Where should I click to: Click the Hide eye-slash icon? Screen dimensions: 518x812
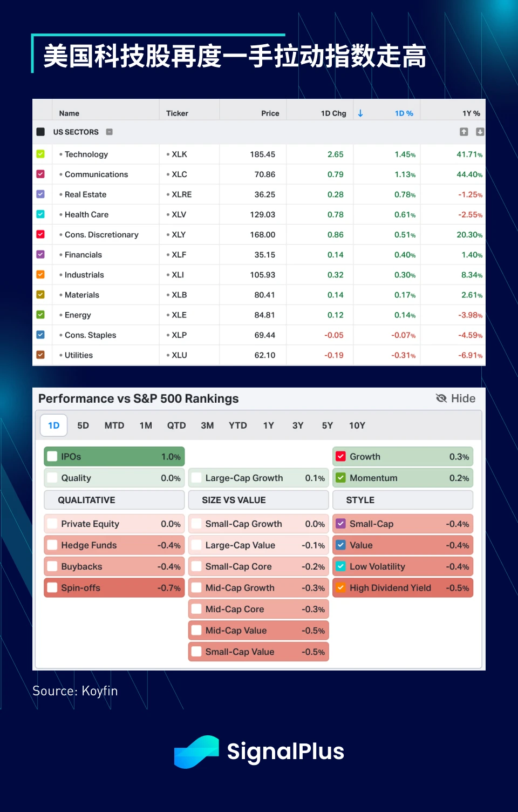[441, 398]
